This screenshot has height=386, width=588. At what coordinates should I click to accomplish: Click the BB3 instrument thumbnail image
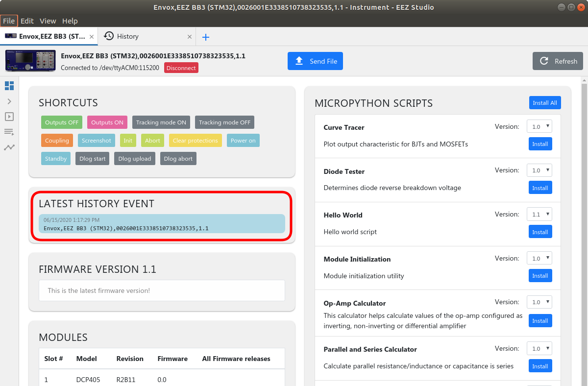pyautogui.click(x=31, y=61)
